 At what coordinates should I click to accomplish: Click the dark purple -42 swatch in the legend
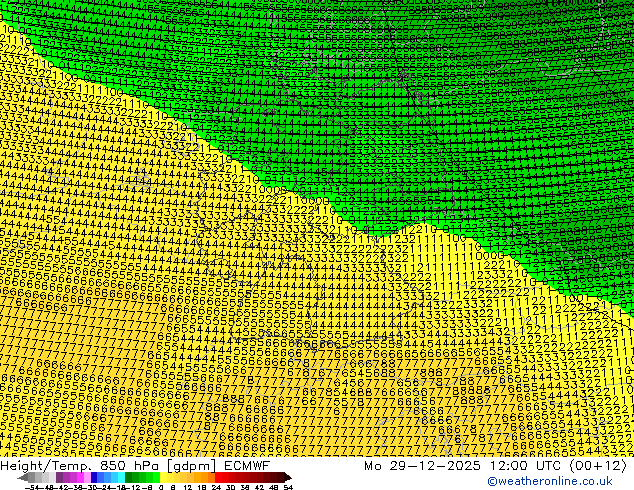click(x=59, y=477)
